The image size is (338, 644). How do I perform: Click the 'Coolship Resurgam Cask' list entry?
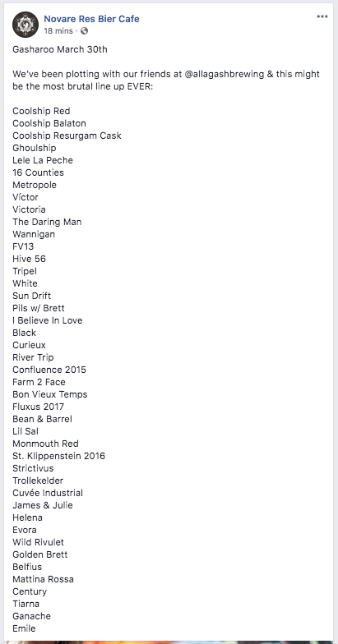pos(67,136)
